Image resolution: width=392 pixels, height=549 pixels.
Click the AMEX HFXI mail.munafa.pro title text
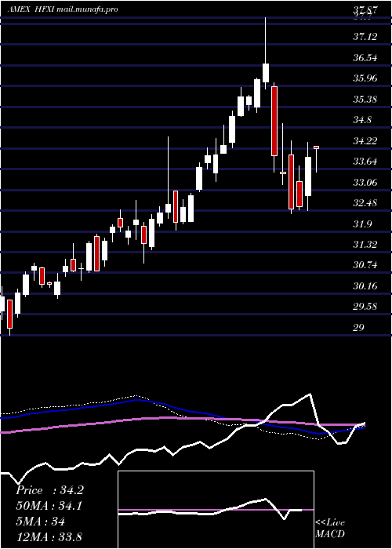pyautogui.click(x=62, y=9)
